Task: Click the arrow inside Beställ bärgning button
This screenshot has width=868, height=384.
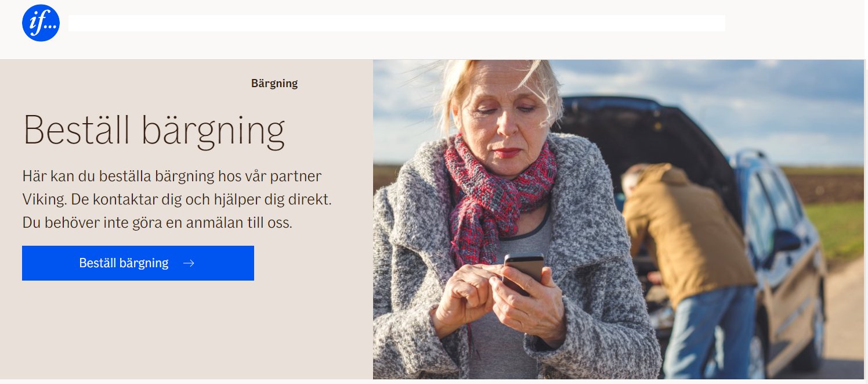Action: pos(189,263)
